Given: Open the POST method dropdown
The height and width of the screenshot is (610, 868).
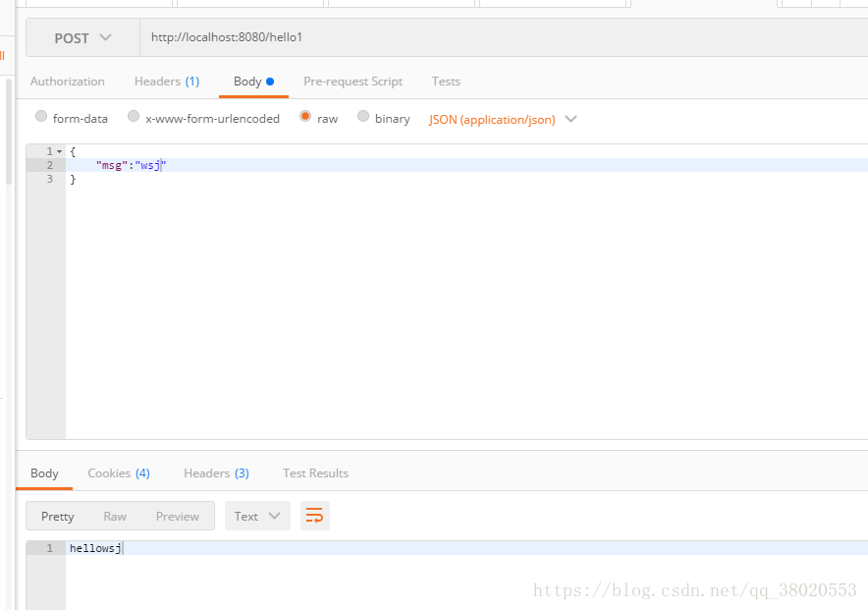Looking at the screenshot, I should tap(83, 37).
